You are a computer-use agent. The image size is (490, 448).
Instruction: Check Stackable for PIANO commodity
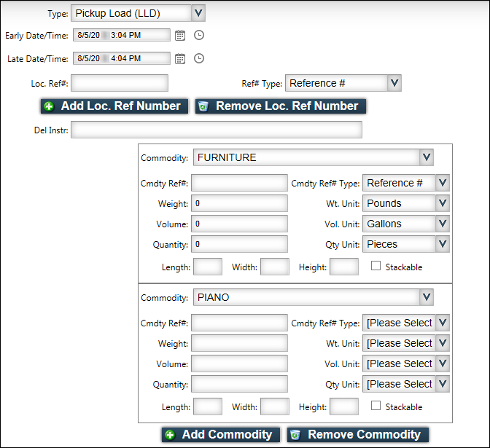click(x=376, y=406)
